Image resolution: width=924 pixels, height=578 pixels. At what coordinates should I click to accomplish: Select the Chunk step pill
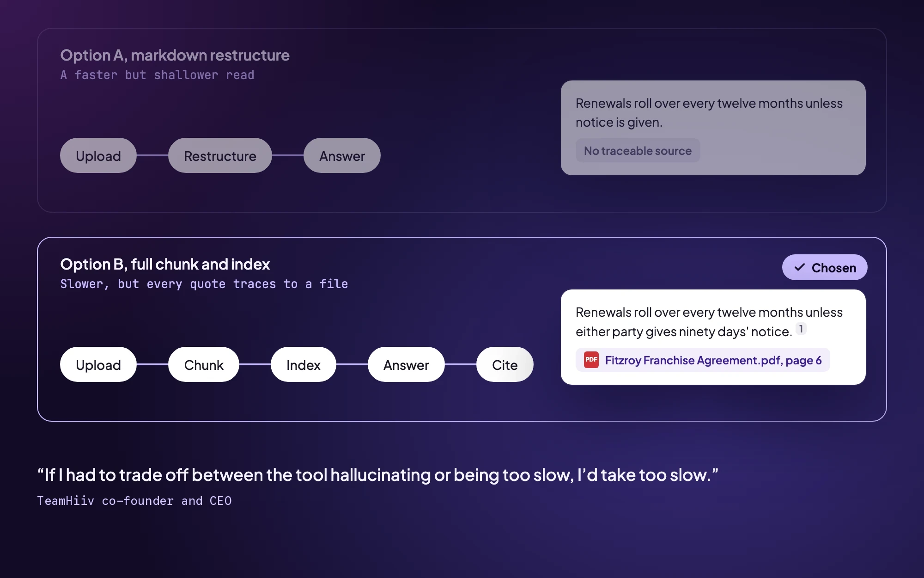204,365
